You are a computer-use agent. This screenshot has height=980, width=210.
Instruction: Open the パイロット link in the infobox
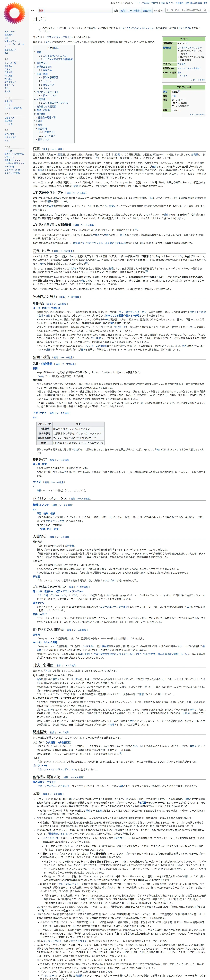point(182,76)
